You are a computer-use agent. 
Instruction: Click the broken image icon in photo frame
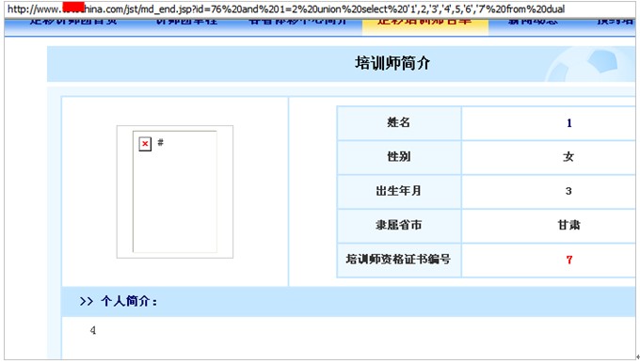tap(145, 144)
